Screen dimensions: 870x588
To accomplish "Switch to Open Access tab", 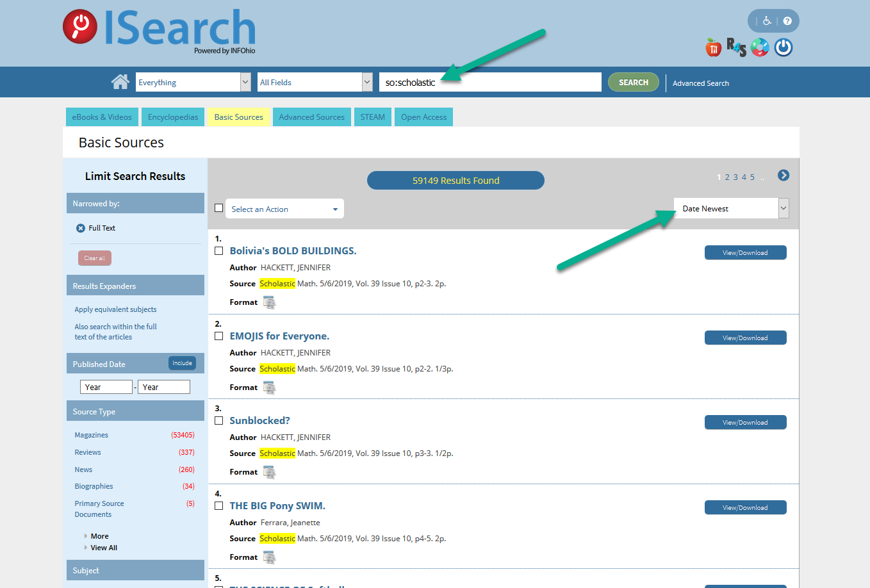I will pos(424,117).
